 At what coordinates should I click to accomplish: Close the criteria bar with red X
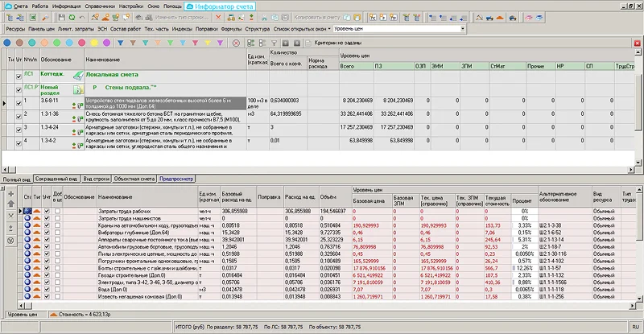[637, 41]
